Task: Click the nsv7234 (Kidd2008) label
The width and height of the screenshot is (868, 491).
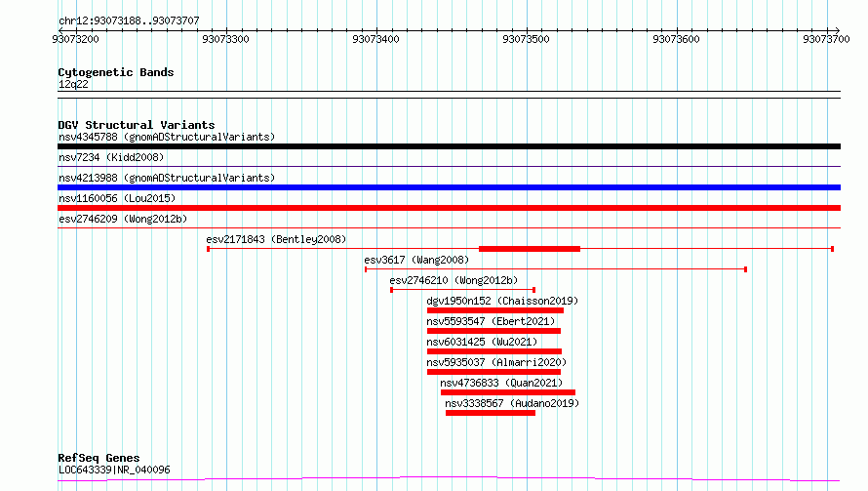Action: (x=111, y=157)
